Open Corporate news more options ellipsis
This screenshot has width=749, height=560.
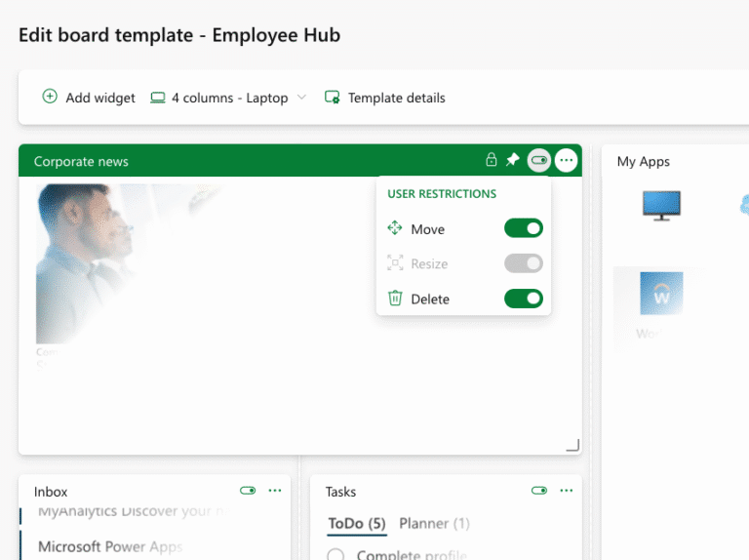tap(566, 160)
